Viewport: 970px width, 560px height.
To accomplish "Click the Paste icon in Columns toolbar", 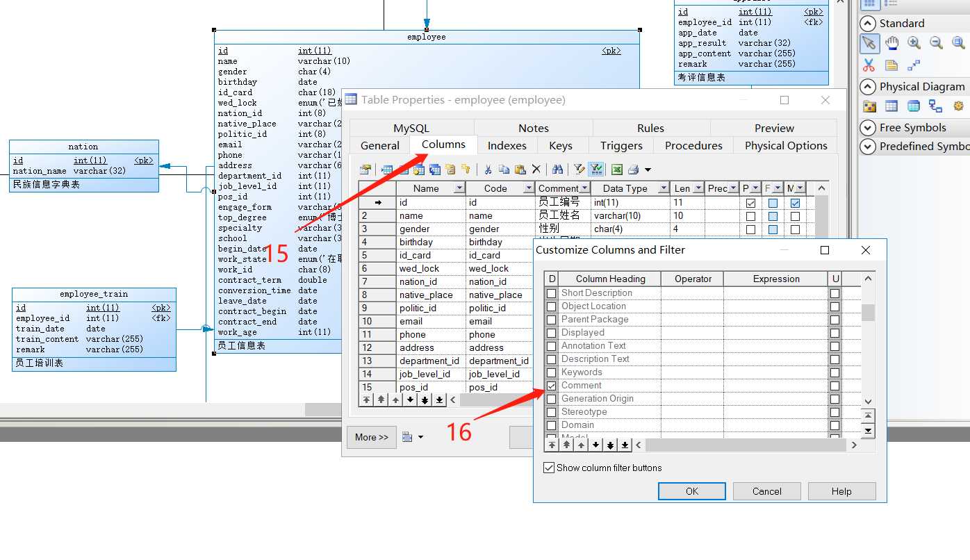I will pyautogui.click(x=520, y=170).
